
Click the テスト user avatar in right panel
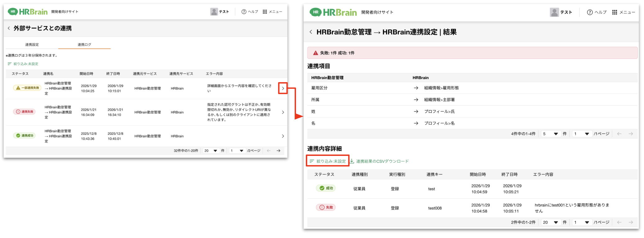554,12
